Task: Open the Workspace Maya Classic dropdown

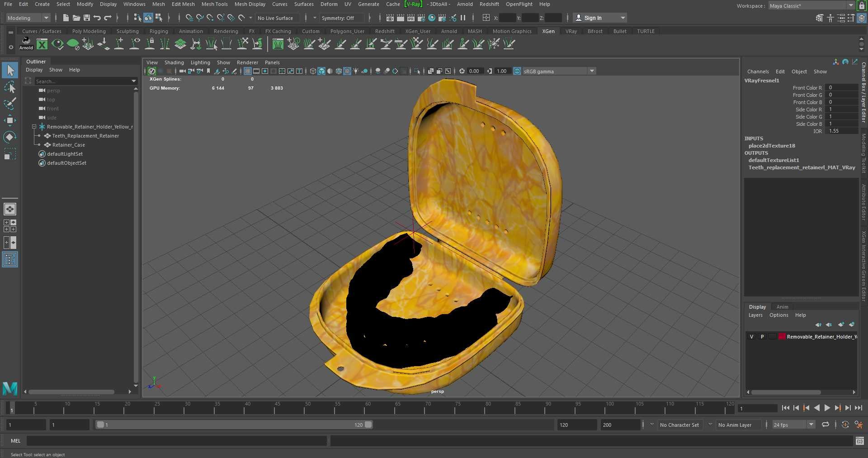Action: [x=811, y=5]
